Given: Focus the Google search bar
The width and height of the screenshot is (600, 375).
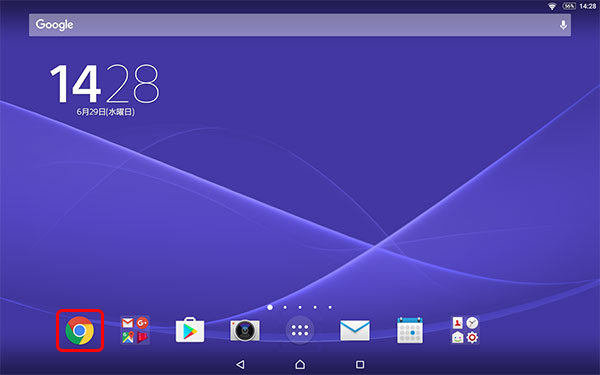Looking at the screenshot, I should pos(300,25).
